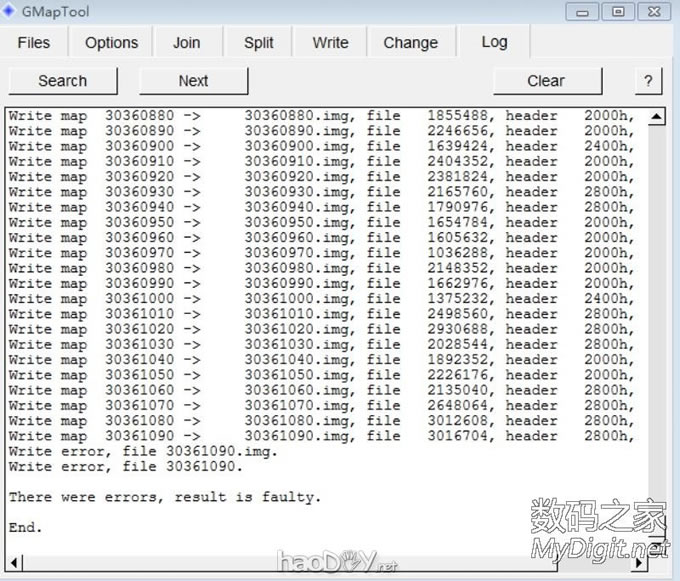Click the 'Write error, file 30361090.img' line
The image size is (680, 581).
pos(143,451)
